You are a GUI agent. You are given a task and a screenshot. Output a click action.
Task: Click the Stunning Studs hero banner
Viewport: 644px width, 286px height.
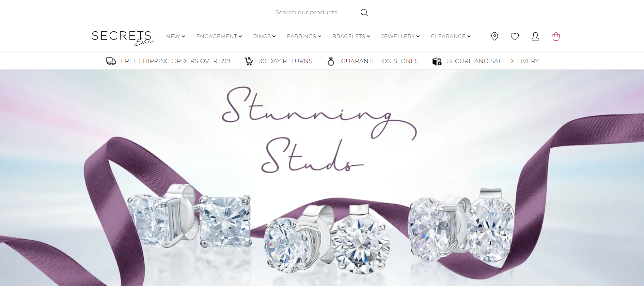pyautogui.click(x=322, y=178)
